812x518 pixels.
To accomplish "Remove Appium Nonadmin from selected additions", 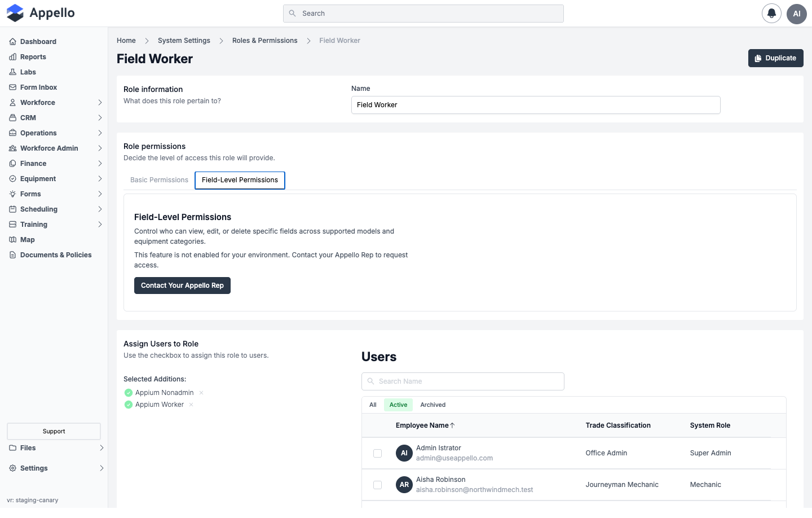I will (201, 393).
